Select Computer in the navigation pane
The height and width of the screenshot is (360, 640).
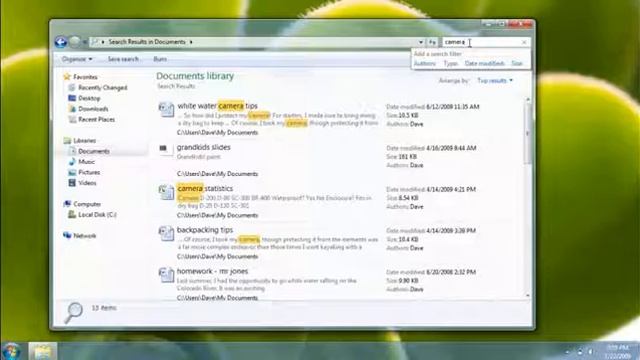tap(87, 204)
